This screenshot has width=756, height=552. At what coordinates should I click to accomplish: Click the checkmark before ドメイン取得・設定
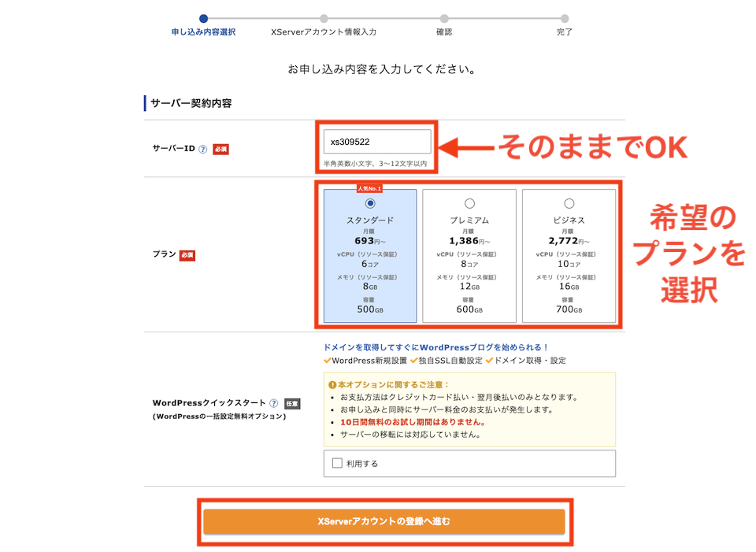[489, 360]
